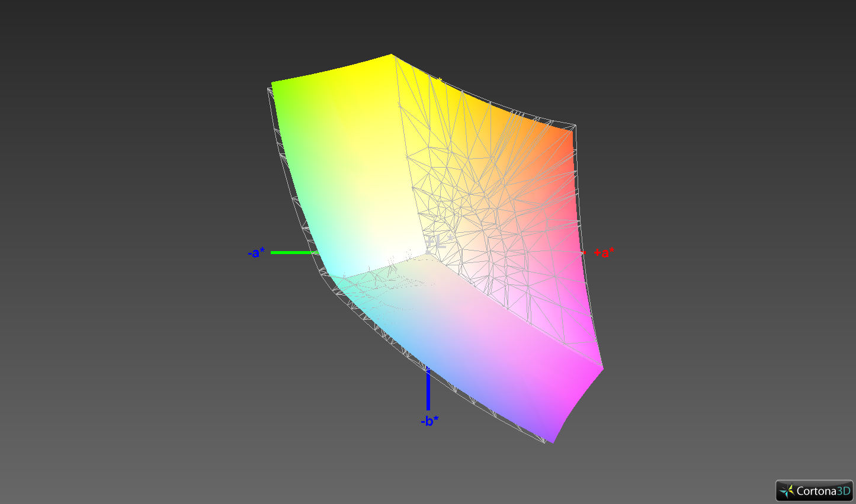Select the -a* axis label
The image size is (856, 504).
257,253
